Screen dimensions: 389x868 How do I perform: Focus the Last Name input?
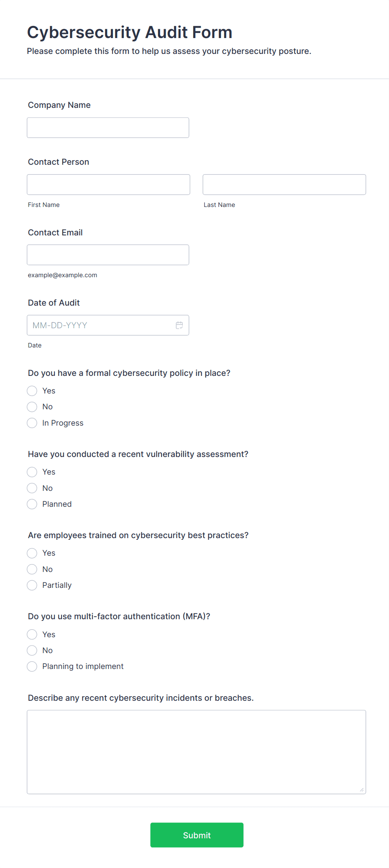(284, 184)
